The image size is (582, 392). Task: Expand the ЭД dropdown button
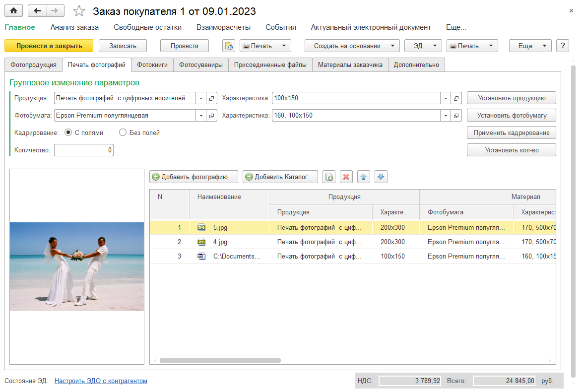coord(423,46)
